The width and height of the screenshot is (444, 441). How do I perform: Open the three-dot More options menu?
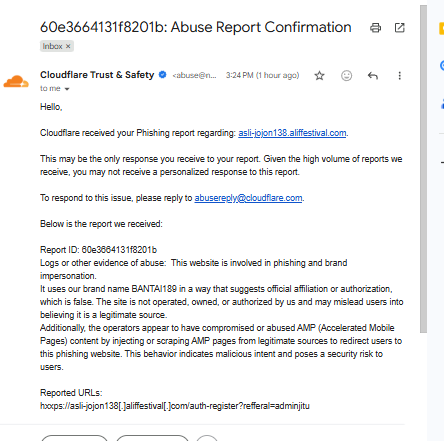pos(399,76)
